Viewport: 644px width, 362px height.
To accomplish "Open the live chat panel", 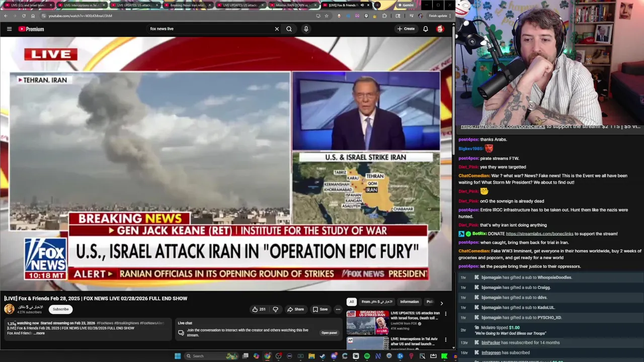I will pyautogui.click(x=329, y=333).
